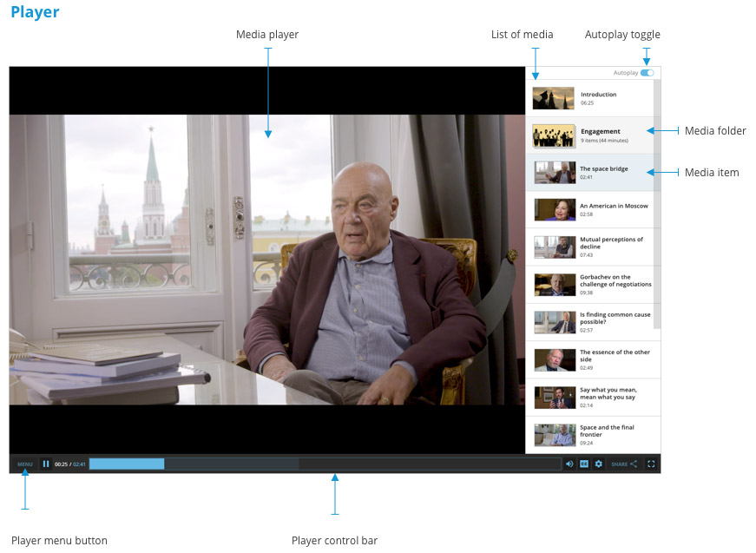Play the Introduction media item
Image resolution: width=756 pixels, height=553 pixels.
[590, 98]
